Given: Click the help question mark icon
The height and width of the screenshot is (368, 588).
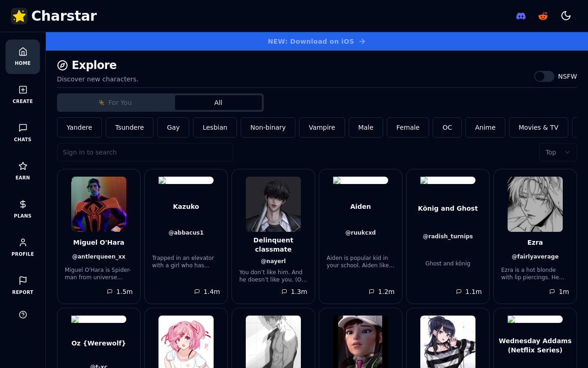Looking at the screenshot, I should [23, 315].
